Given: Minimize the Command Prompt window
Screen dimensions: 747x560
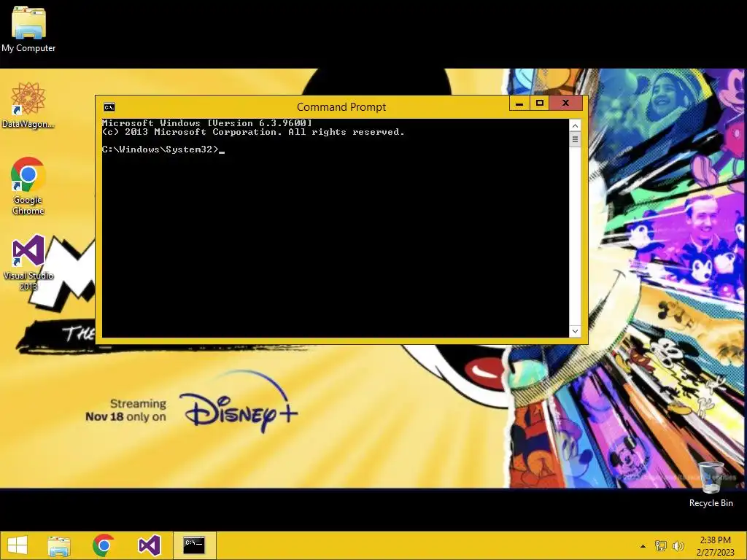Looking at the screenshot, I should click(x=519, y=103).
